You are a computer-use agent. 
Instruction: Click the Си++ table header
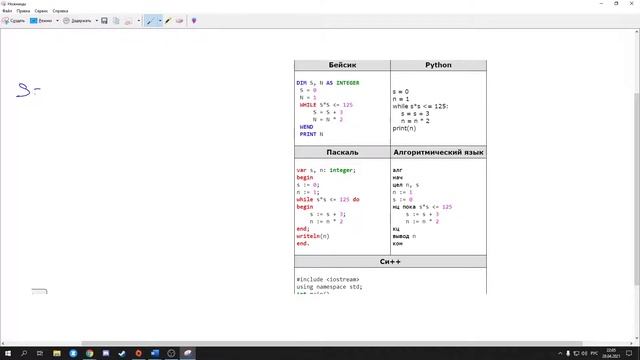tap(390, 262)
